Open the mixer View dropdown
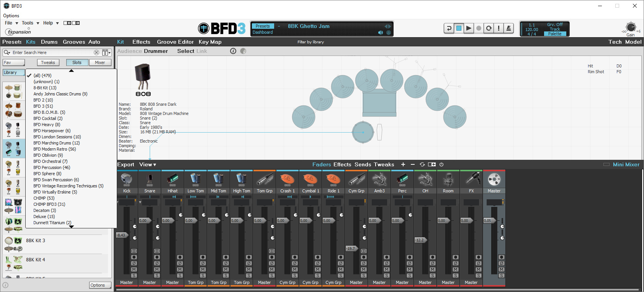The height and width of the screenshot is (292, 644). [148, 164]
